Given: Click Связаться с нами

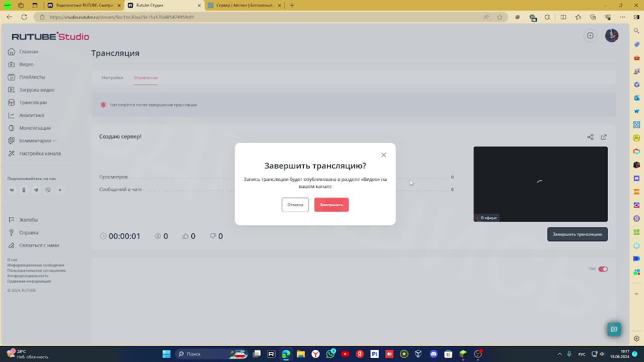Looking at the screenshot, I should click(x=39, y=245).
